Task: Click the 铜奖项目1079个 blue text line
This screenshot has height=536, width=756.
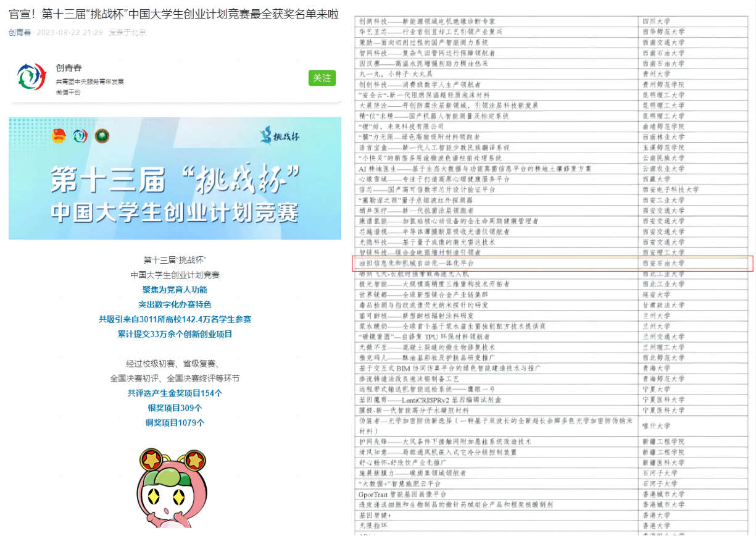Action: tap(175, 423)
